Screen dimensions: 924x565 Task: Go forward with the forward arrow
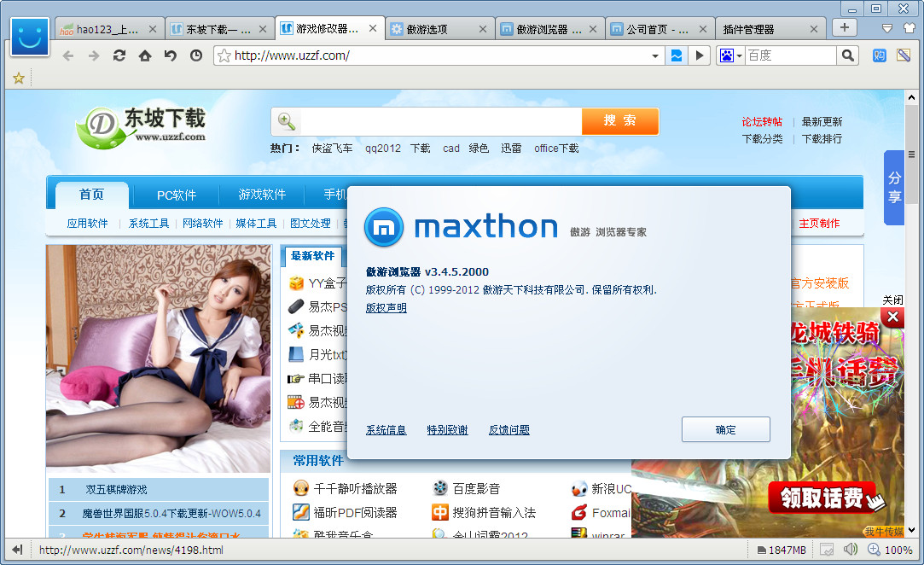(94, 55)
